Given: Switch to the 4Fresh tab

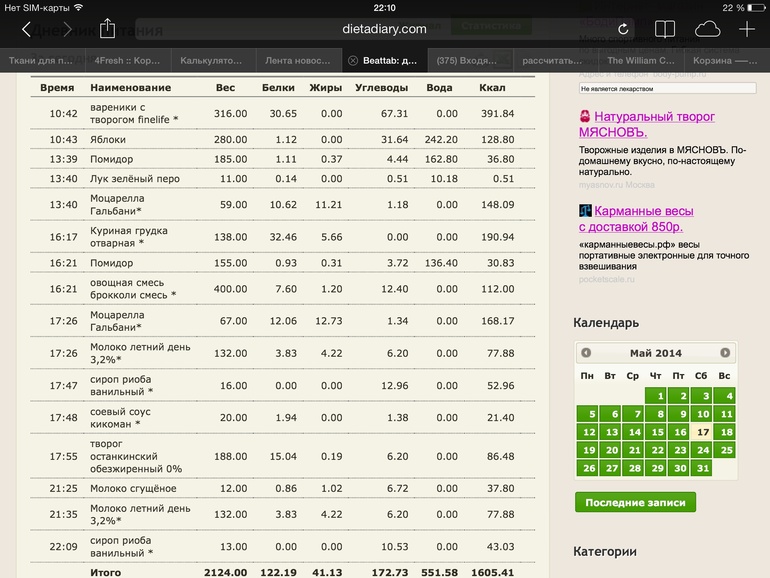Looking at the screenshot, I should pos(128,61).
